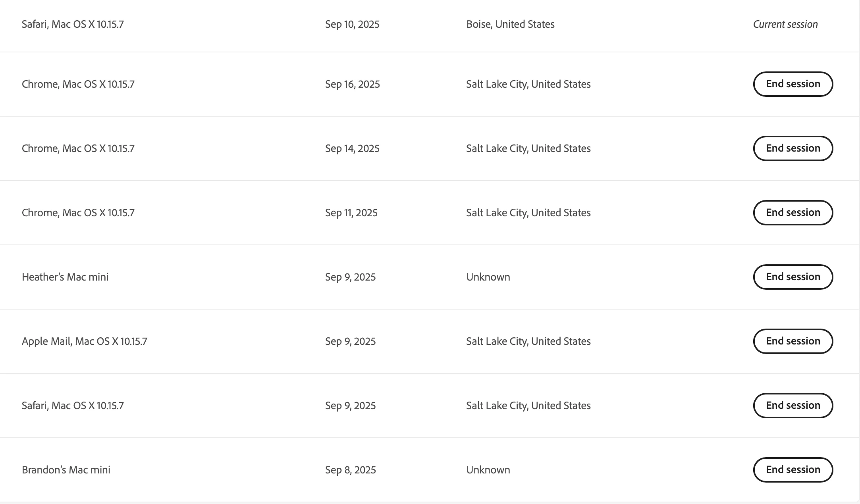Click the Sep 11, 2025 date
The width and height of the screenshot is (860, 504).
(351, 213)
